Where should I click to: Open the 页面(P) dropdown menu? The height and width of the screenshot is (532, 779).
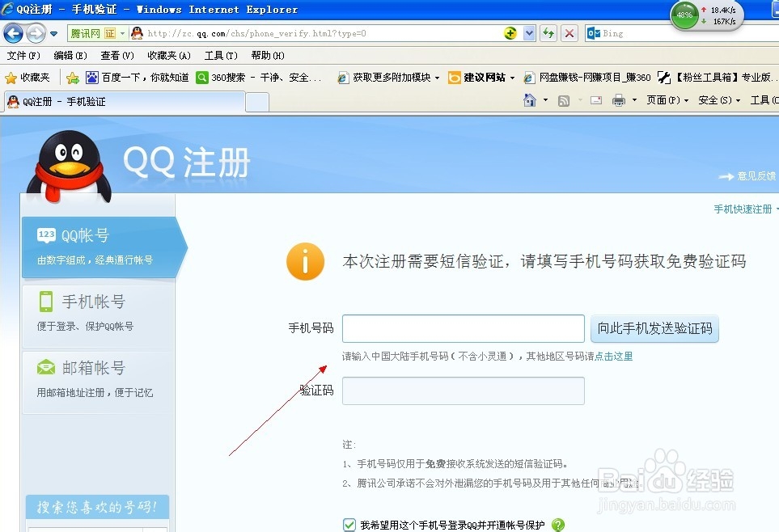point(667,100)
